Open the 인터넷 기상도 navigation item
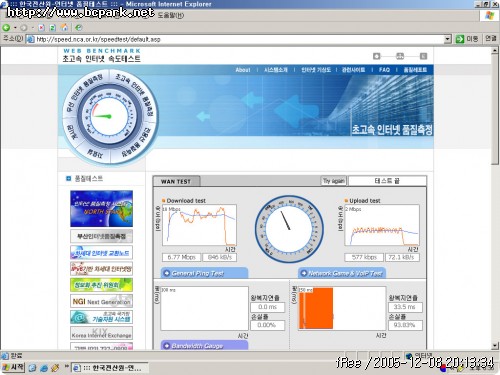Viewport: 500px width, 375px height. tap(316, 70)
